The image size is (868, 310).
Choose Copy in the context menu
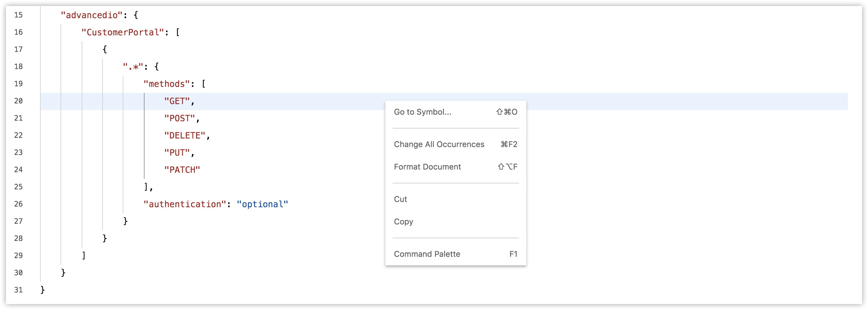[x=456, y=222]
